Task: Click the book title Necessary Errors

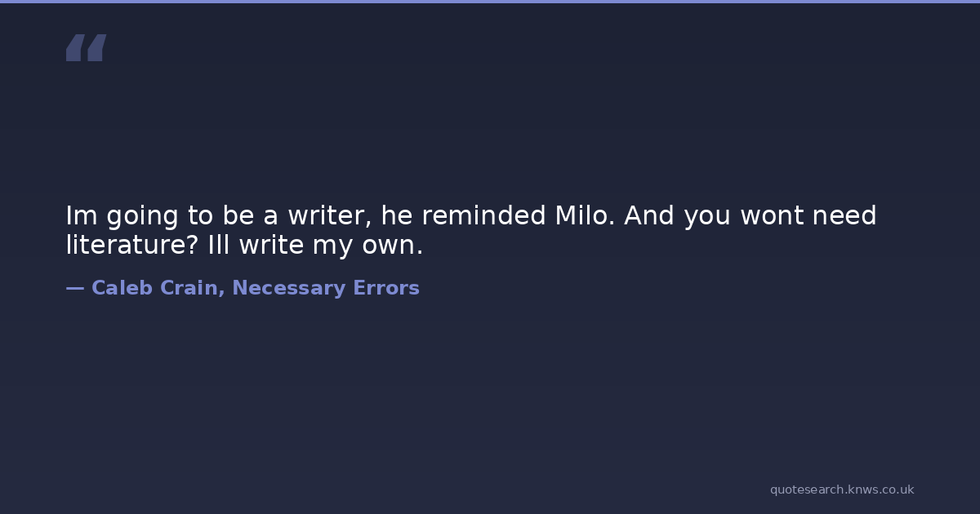Action: pos(326,288)
